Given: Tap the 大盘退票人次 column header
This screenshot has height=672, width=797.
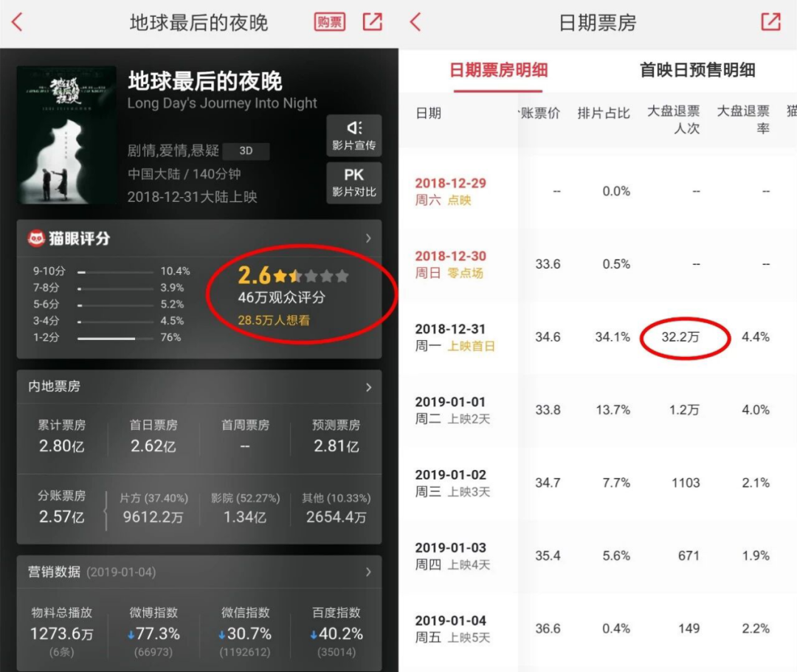Looking at the screenshot, I should [673, 119].
